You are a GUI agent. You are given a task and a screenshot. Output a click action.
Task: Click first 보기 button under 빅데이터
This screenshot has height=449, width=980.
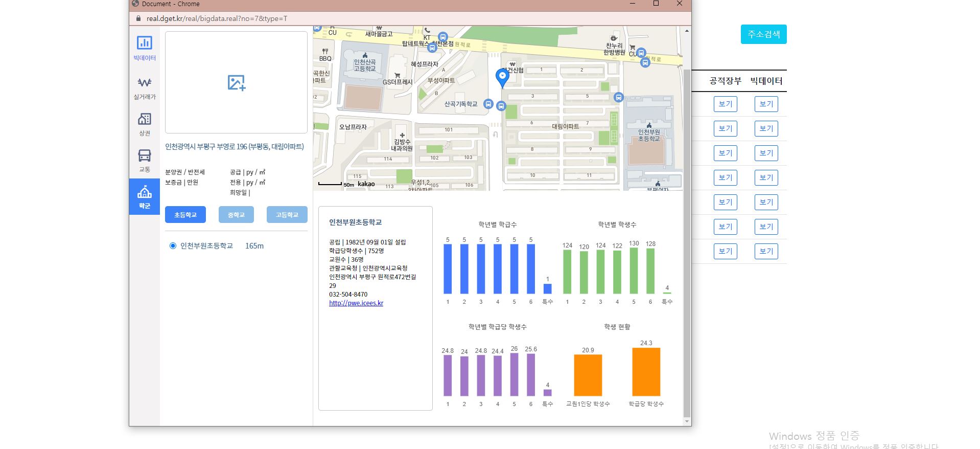click(766, 104)
